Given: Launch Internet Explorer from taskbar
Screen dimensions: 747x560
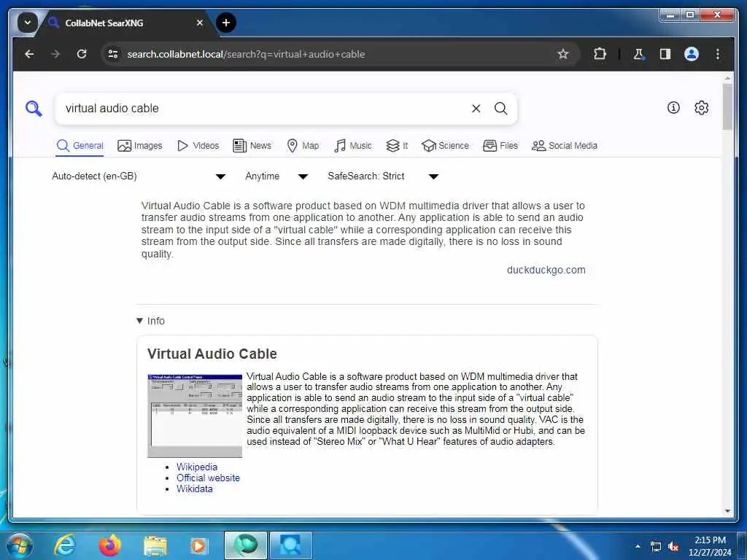Looking at the screenshot, I should click(x=64, y=545).
